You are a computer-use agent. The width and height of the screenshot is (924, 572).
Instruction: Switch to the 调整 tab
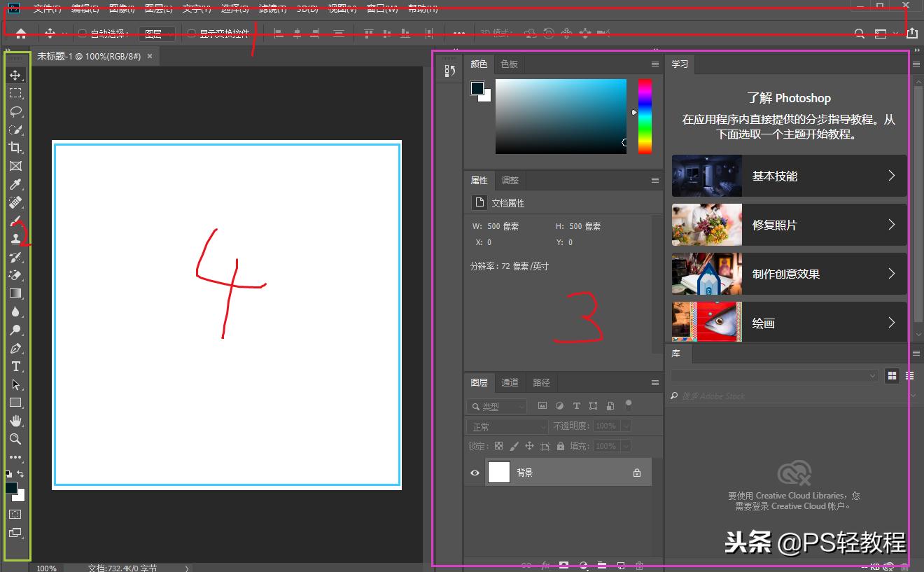click(510, 180)
